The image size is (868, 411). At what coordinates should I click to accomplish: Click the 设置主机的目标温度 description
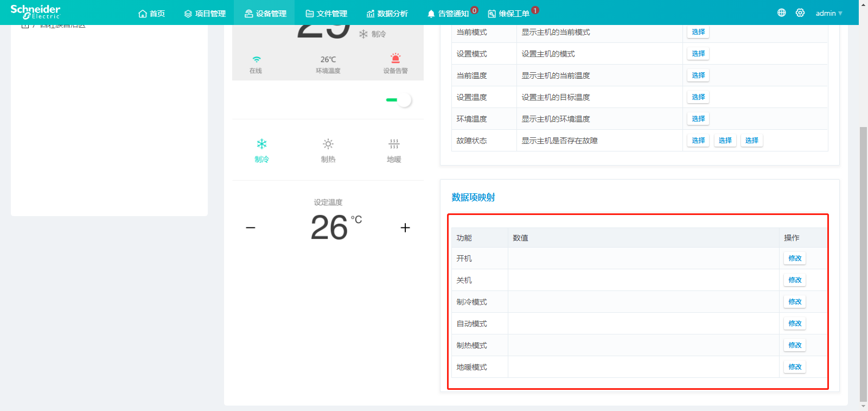(x=556, y=97)
